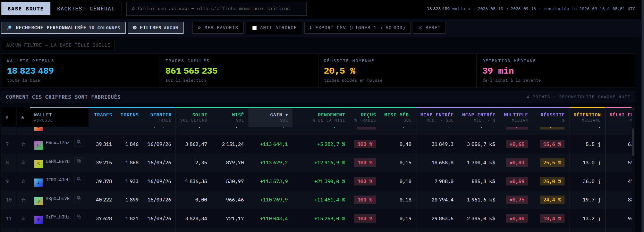Click the 100 % reçus badge for 9rPY…hJUz

[365, 218]
